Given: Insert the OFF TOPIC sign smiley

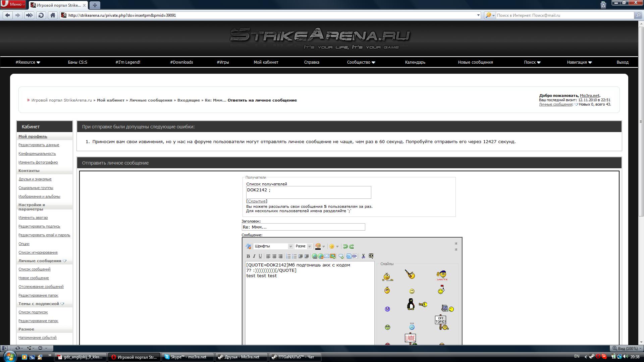Looking at the screenshot, I should pos(441,322).
